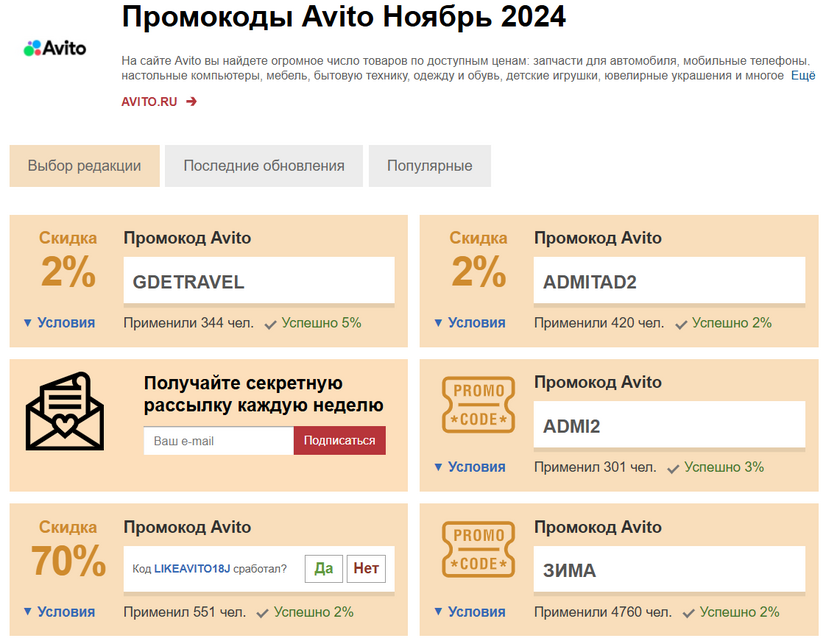Click the PROMO CODE ticket icon beside ADMI2
This screenshot has width=826, height=641.
point(478,405)
